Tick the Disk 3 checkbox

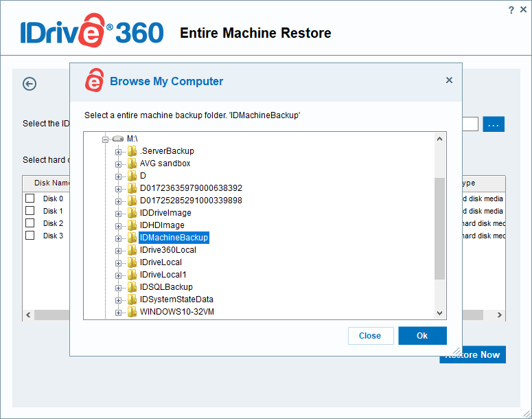tap(30, 236)
